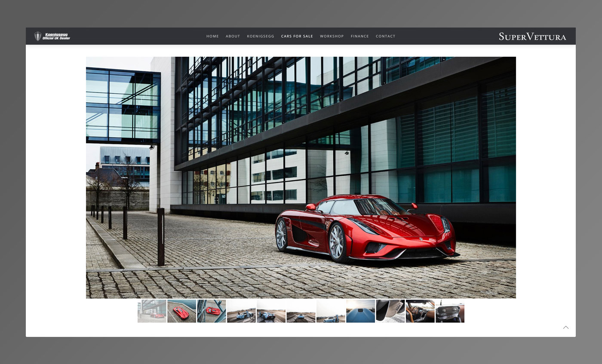Show the interior steering wheel thumbnail
Image resolution: width=602 pixels, height=364 pixels.
(x=420, y=311)
